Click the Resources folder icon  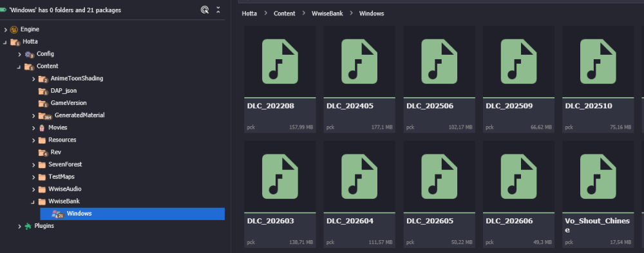tap(41, 140)
